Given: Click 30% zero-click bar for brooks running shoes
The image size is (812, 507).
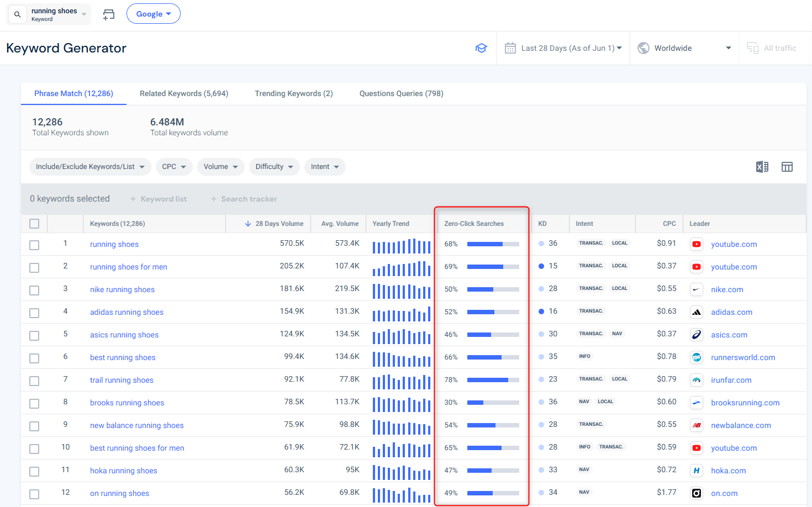Looking at the screenshot, I should click(x=493, y=402).
